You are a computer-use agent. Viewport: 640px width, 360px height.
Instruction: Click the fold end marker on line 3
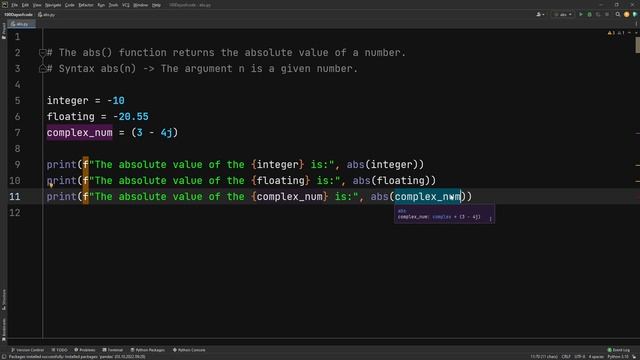coord(42,69)
